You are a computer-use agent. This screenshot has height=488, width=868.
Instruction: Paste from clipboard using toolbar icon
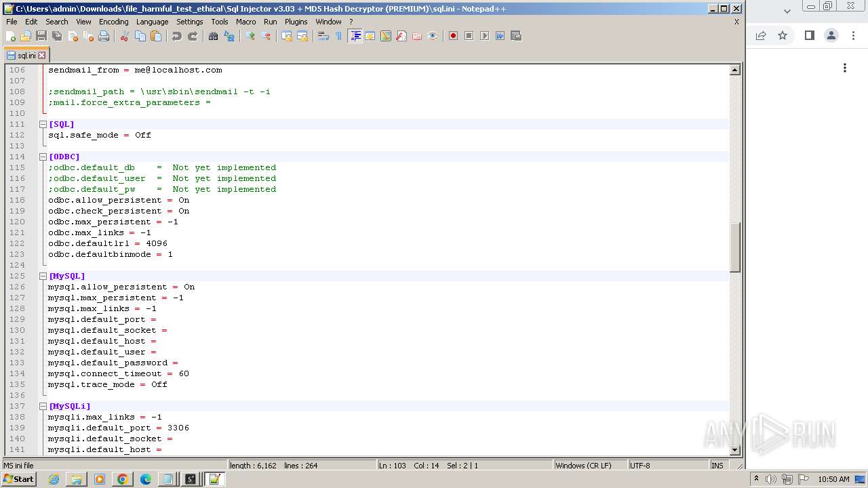click(156, 36)
